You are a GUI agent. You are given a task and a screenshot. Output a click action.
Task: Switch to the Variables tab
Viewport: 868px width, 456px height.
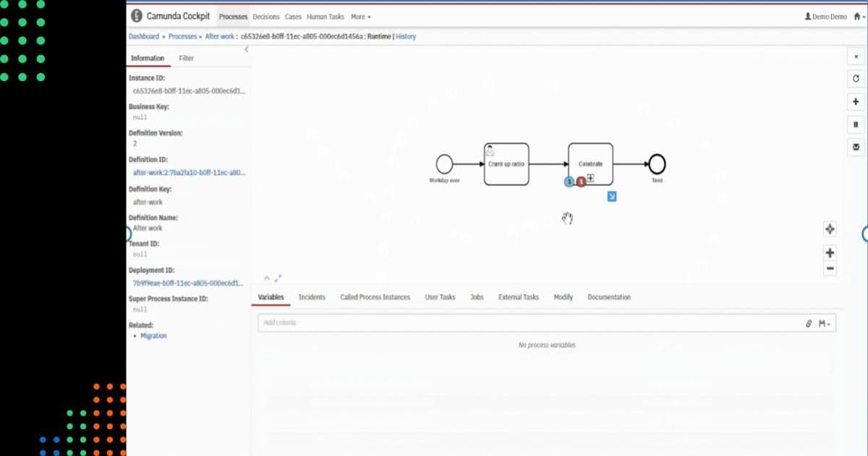[x=271, y=297]
